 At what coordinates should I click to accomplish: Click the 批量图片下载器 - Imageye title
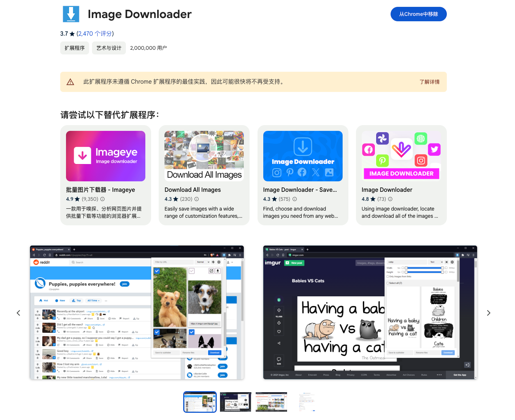[101, 190]
